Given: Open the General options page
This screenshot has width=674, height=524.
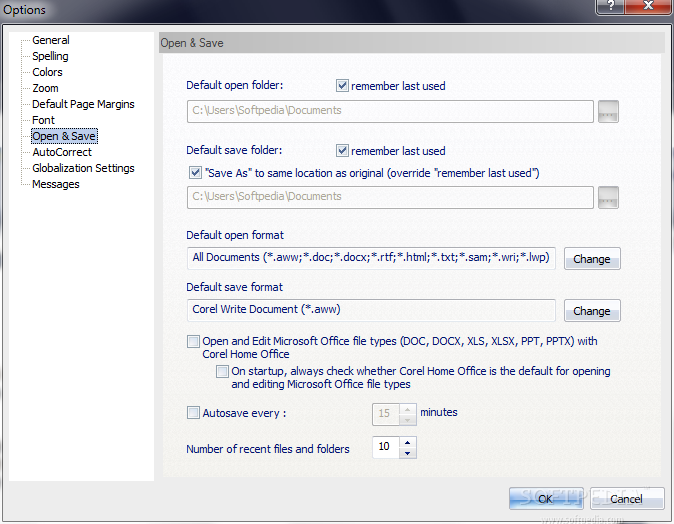Looking at the screenshot, I should coord(51,40).
